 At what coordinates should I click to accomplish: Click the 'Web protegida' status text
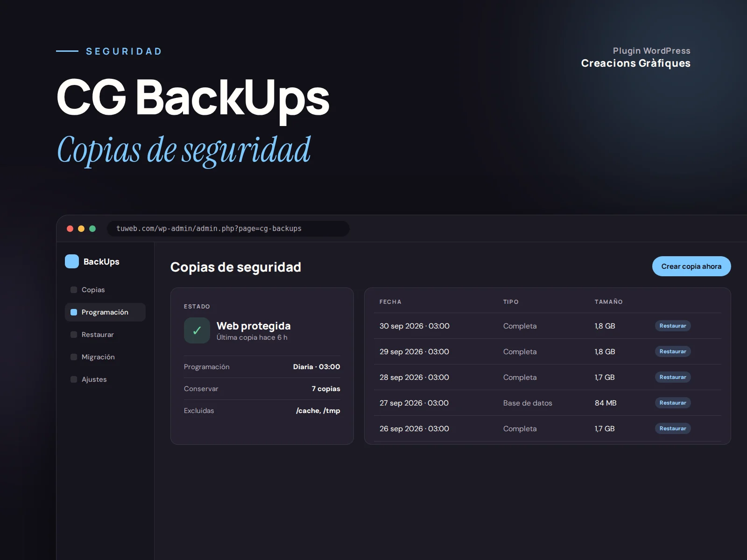(254, 326)
